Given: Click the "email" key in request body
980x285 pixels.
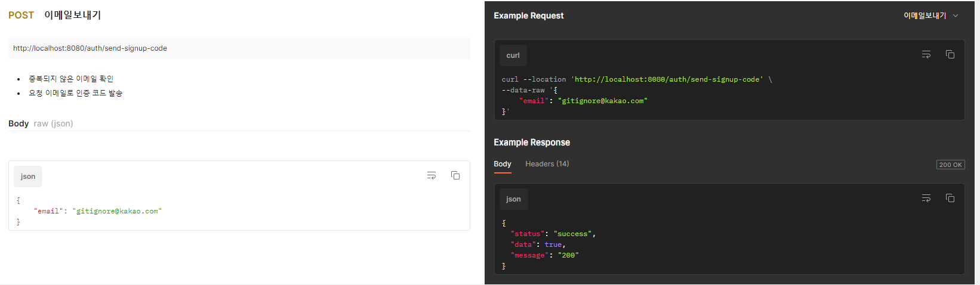Looking at the screenshot, I should [49, 211].
